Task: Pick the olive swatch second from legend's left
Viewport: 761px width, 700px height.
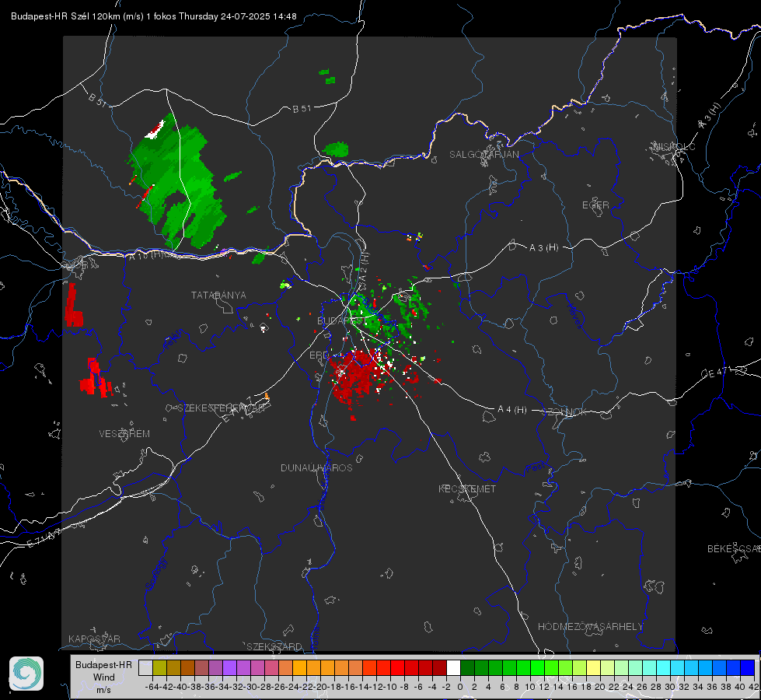Action: click(x=159, y=667)
